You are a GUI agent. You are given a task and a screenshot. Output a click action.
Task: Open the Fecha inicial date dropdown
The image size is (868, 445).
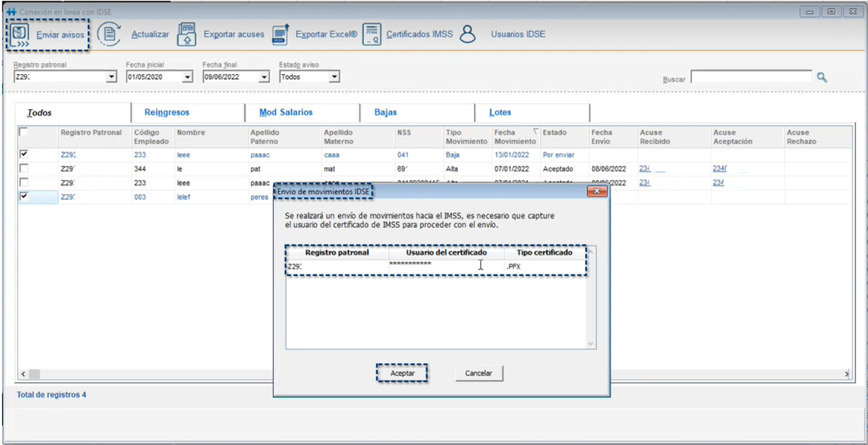tap(188, 77)
